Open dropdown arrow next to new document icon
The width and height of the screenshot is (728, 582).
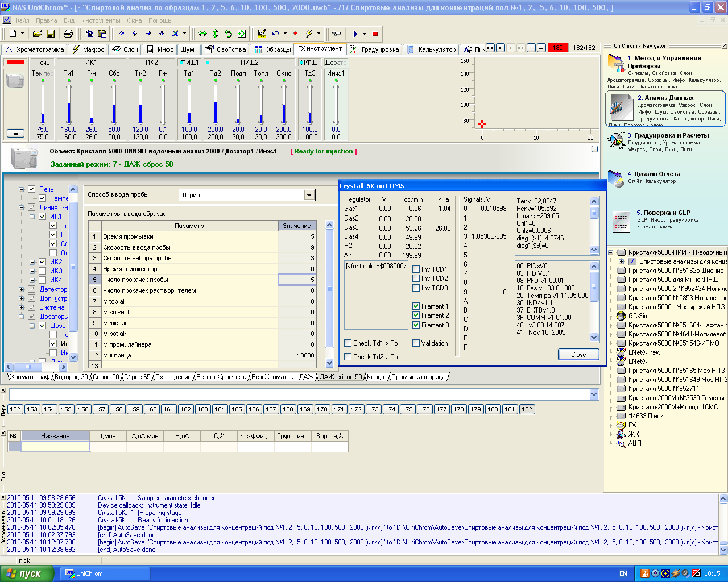coord(22,34)
